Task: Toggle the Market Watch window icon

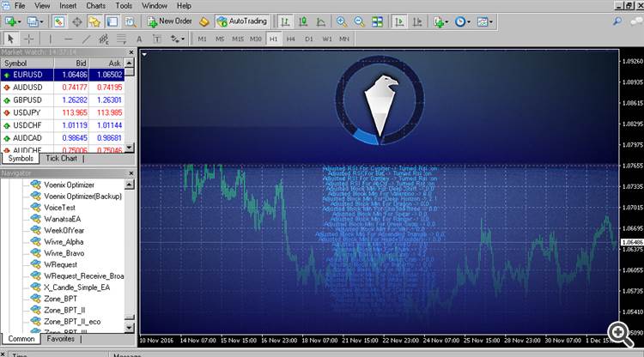Action: point(59,21)
